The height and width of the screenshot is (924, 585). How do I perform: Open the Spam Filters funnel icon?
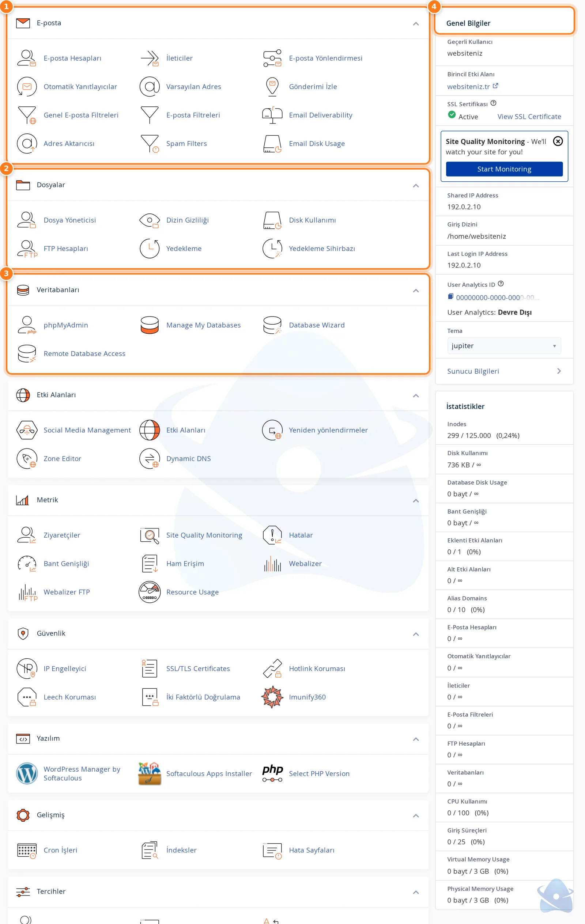tap(149, 144)
